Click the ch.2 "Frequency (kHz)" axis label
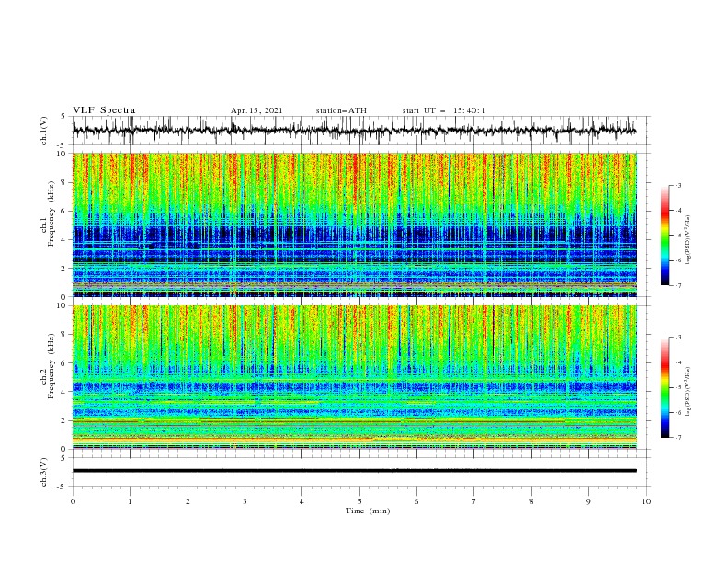Screen dimensions: 728x563 tap(51, 366)
